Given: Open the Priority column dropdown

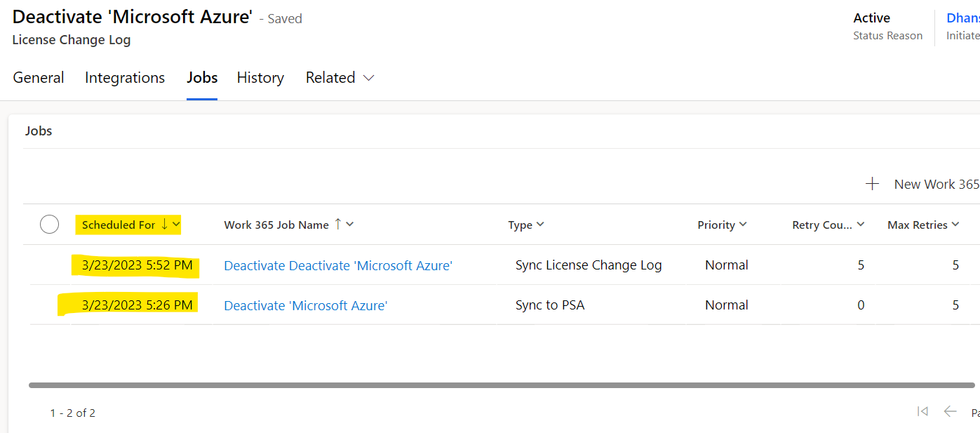Looking at the screenshot, I should click(x=743, y=225).
